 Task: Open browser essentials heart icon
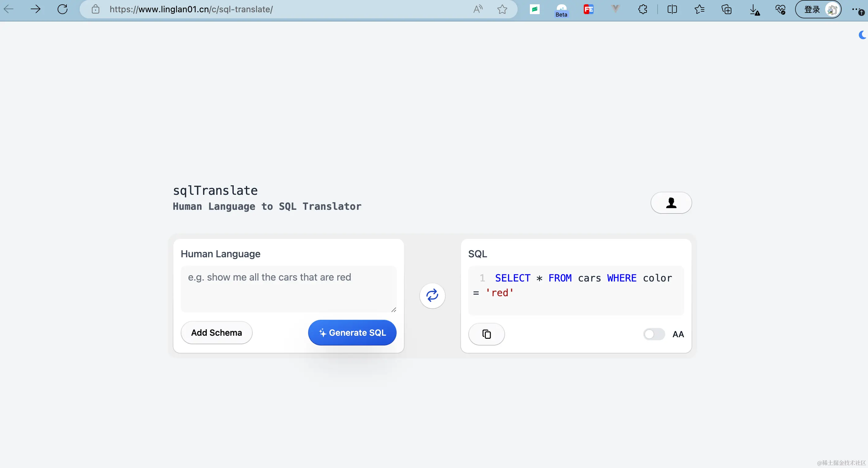pyautogui.click(x=780, y=9)
